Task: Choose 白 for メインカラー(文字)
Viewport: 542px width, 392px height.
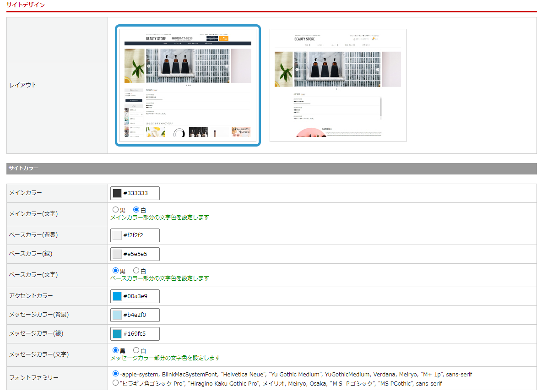Action: (136, 209)
